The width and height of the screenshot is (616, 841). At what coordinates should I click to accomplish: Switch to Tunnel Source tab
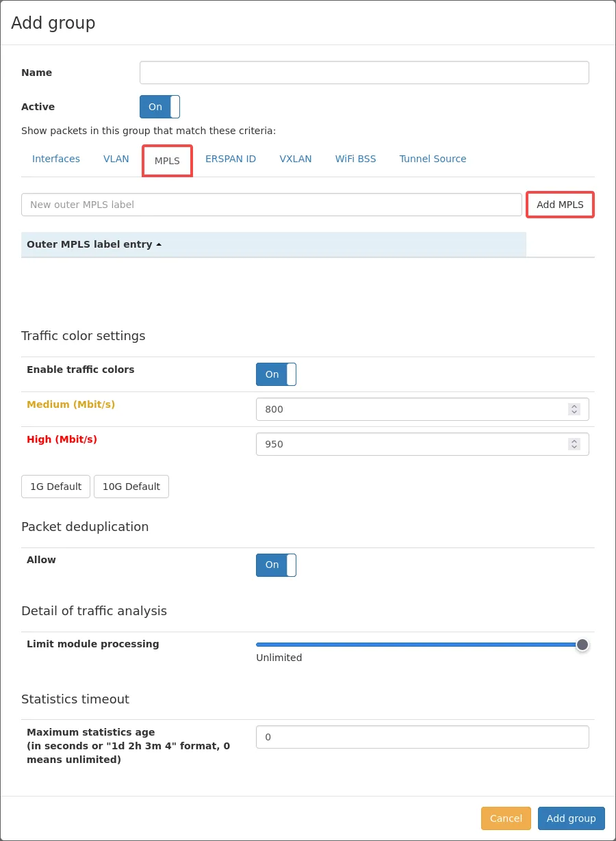click(x=433, y=159)
